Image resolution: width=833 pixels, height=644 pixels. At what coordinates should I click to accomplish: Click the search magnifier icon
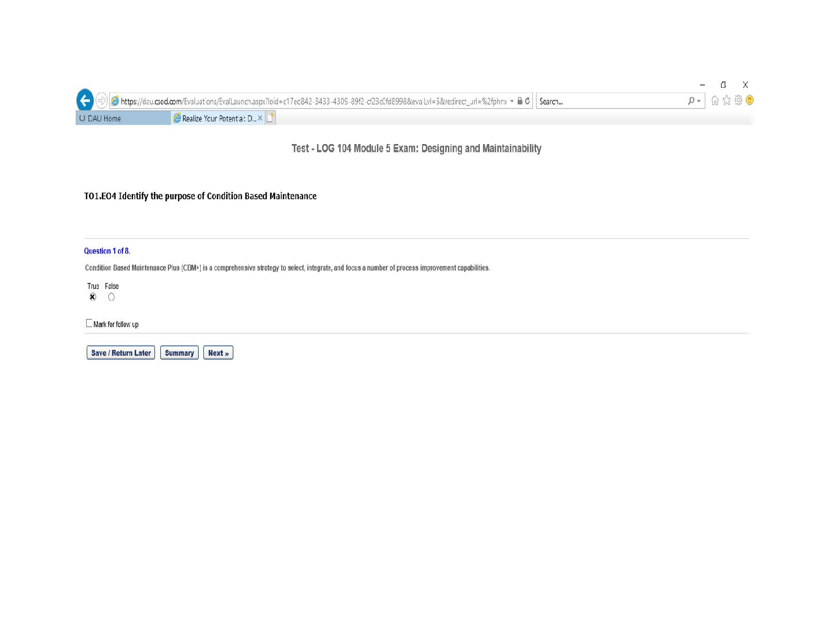[691, 101]
